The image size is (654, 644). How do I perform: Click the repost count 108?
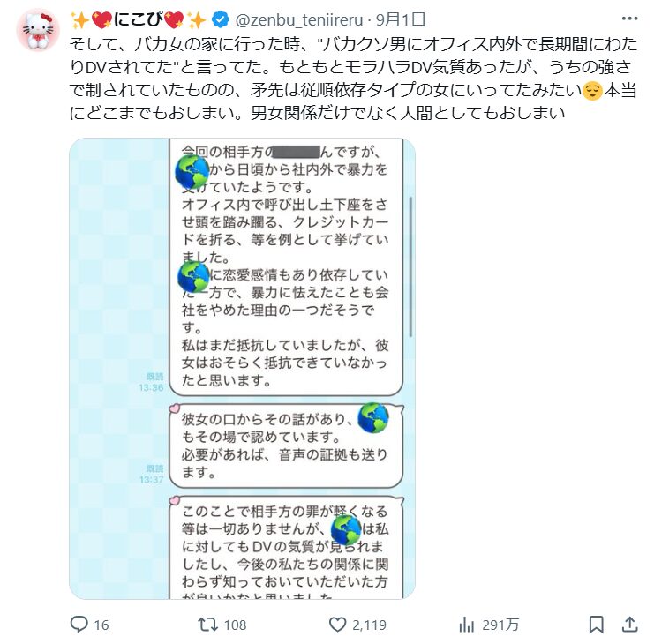[236, 625]
